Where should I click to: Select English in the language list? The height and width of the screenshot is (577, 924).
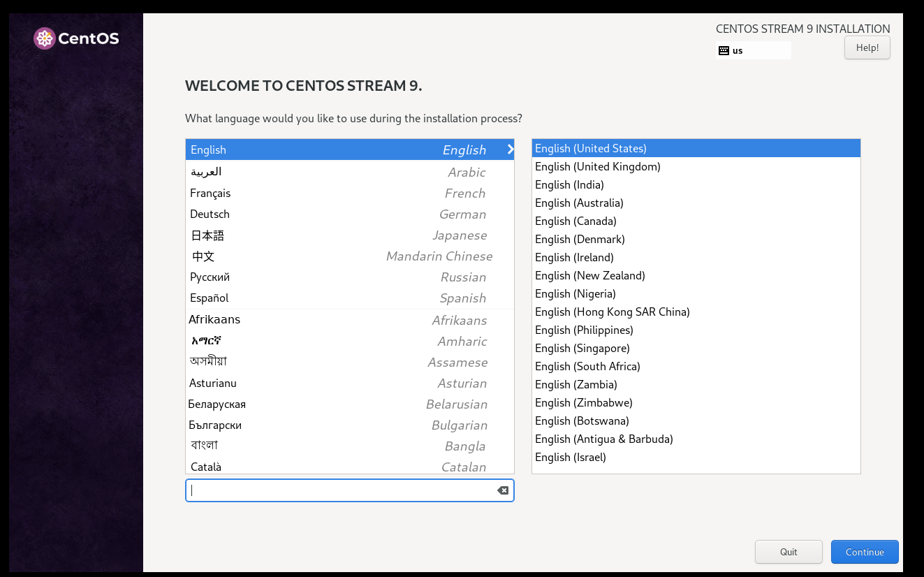coord(350,149)
